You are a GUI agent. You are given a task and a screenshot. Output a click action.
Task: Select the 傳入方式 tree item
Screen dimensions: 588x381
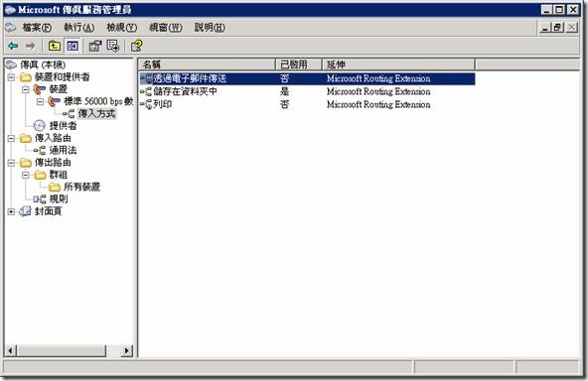click(x=96, y=113)
